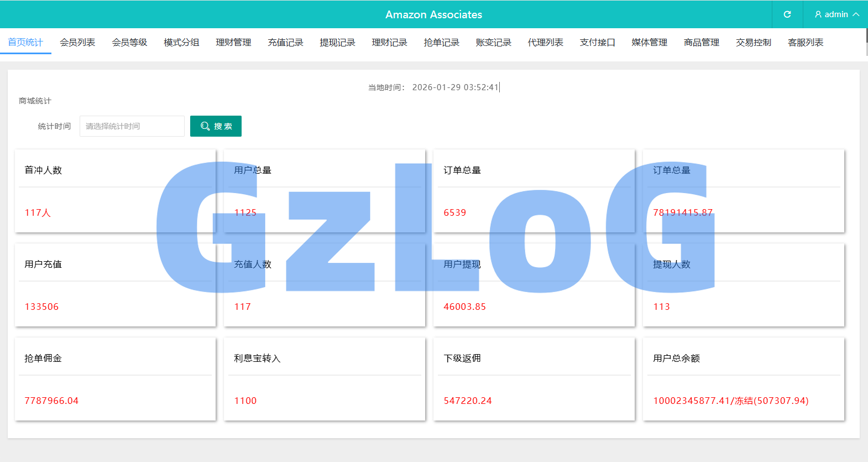This screenshot has height=462, width=868.
Task: Select the 账变记录 tab
Action: (493, 43)
